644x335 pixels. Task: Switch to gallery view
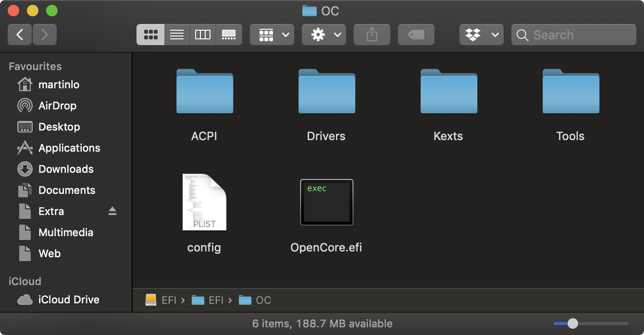tap(229, 35)
